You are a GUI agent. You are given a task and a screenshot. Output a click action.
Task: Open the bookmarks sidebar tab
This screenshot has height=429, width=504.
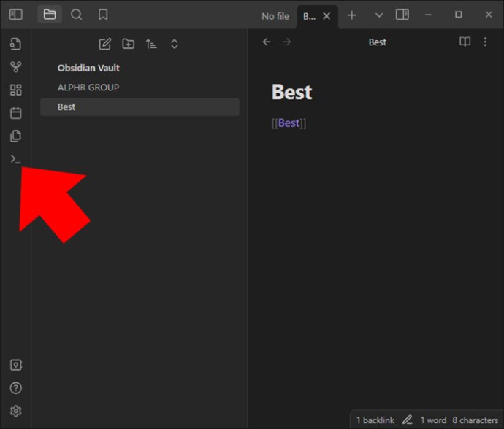(x=103, y=15)
